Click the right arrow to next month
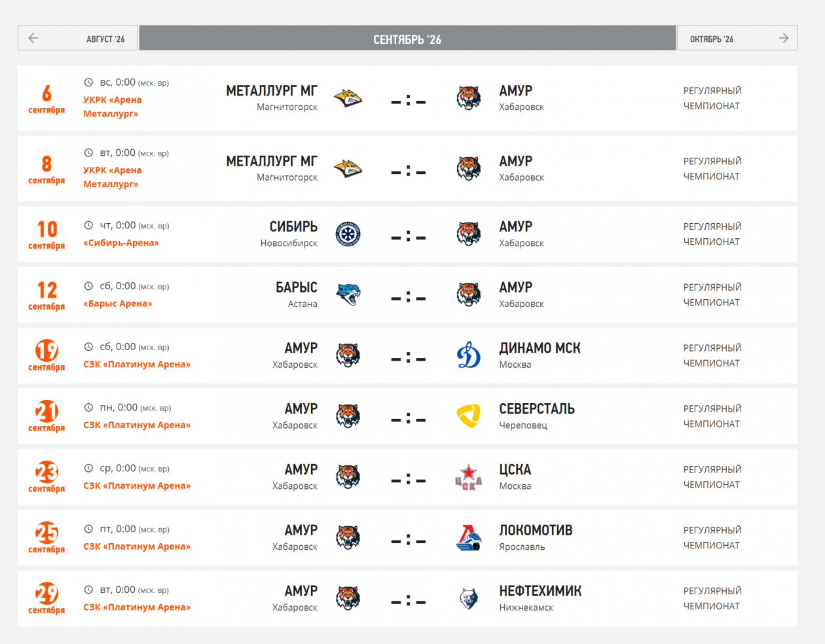Image resolution: width=825 pixels, height=644 pixels. pos(784,38)
